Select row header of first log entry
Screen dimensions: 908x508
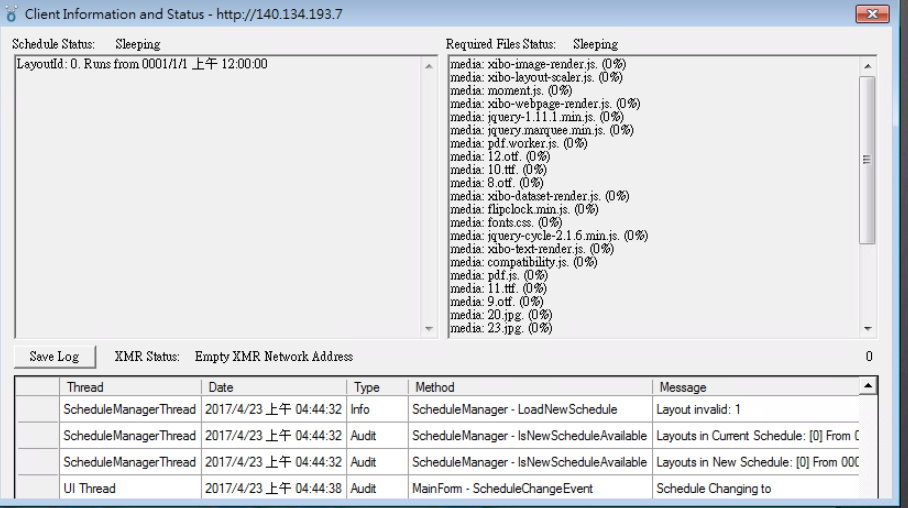pos(36,409)
